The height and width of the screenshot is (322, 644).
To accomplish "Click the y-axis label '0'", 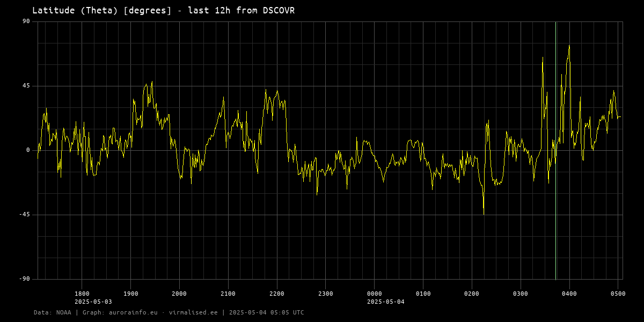I will tap(28, 150).
